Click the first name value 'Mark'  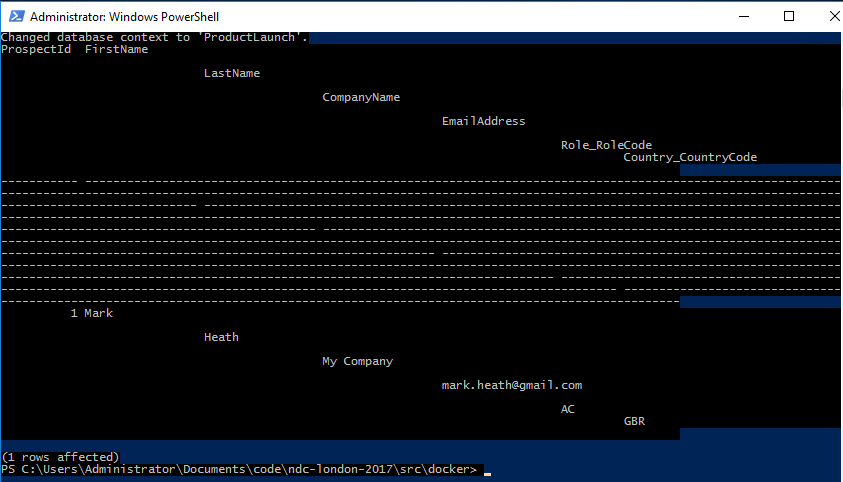(x=98, y=313)
